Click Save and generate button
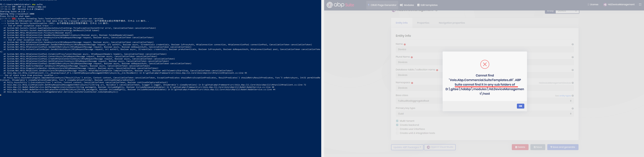The height and width of the screenshot is (157, 644). click(562, 147)
